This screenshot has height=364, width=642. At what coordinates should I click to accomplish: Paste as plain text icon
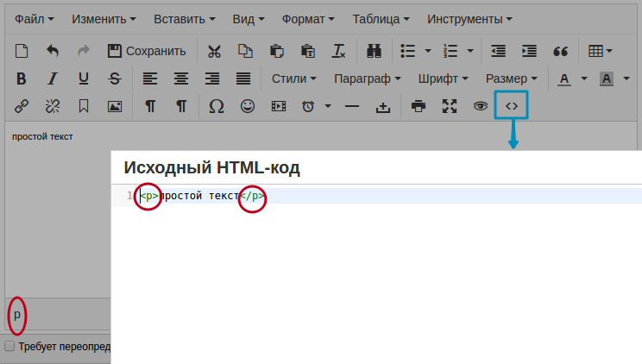pyautogui.click(x=308, y=51)
